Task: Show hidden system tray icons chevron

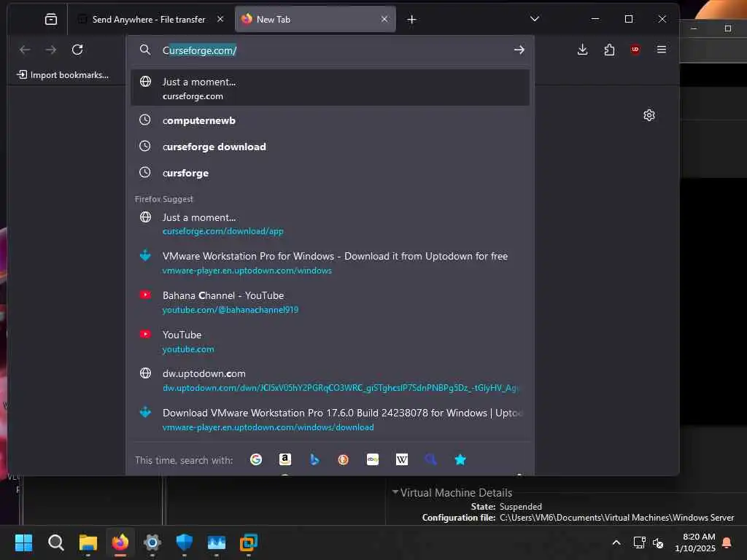Action: (616, 542)
